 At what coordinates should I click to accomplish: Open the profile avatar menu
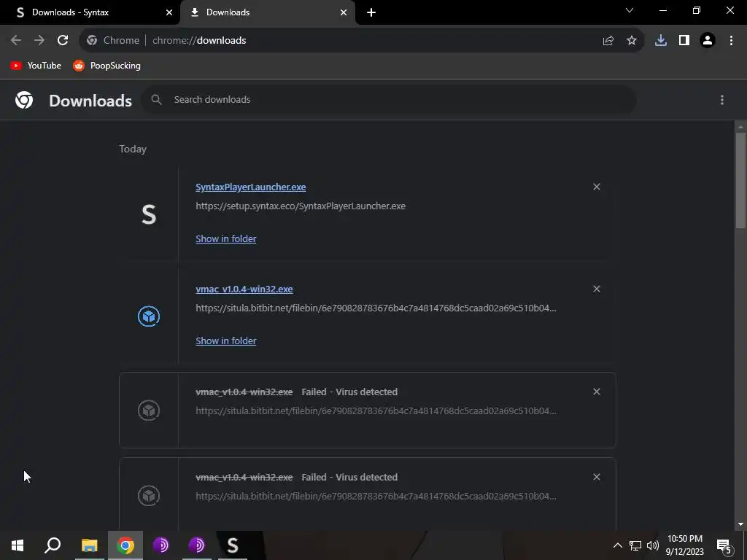click(708, 41)
